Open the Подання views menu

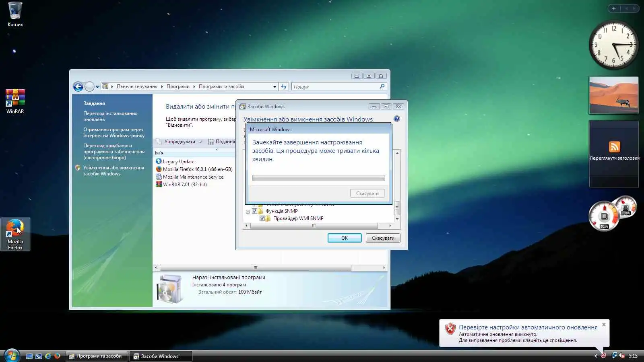pyautogui.click(x=221, y=142)
